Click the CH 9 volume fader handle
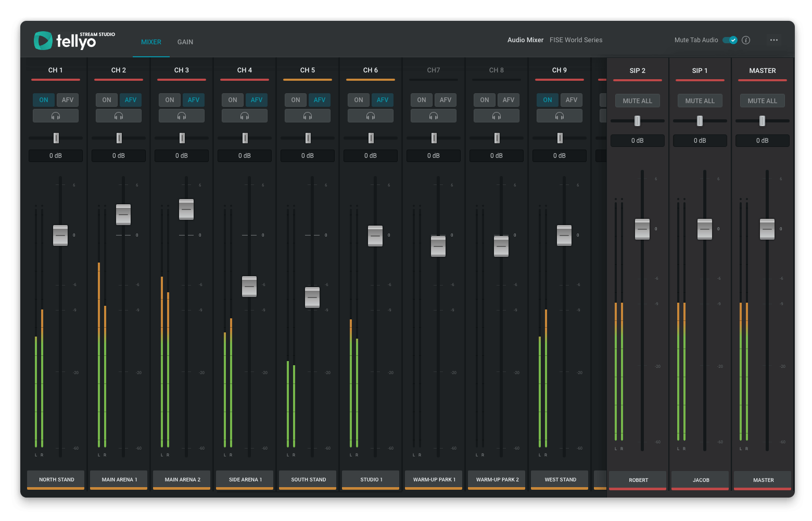 tap(564, 235)
